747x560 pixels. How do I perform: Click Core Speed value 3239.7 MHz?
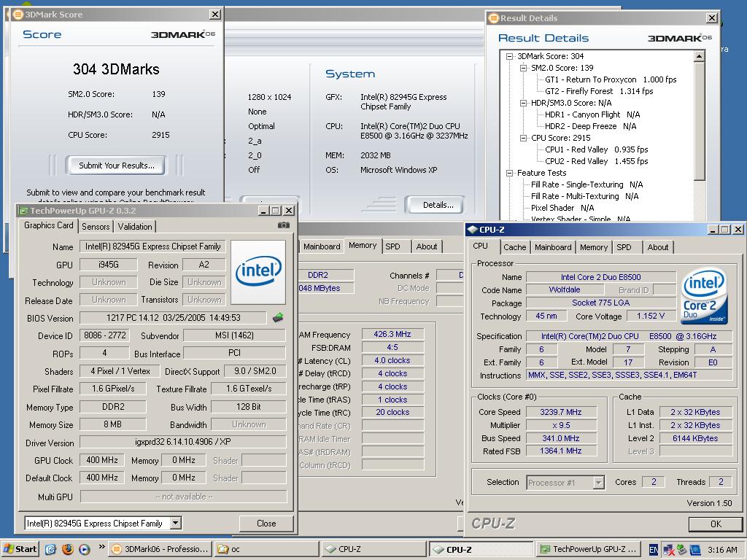pyautogui.click(x=561, y=412)
